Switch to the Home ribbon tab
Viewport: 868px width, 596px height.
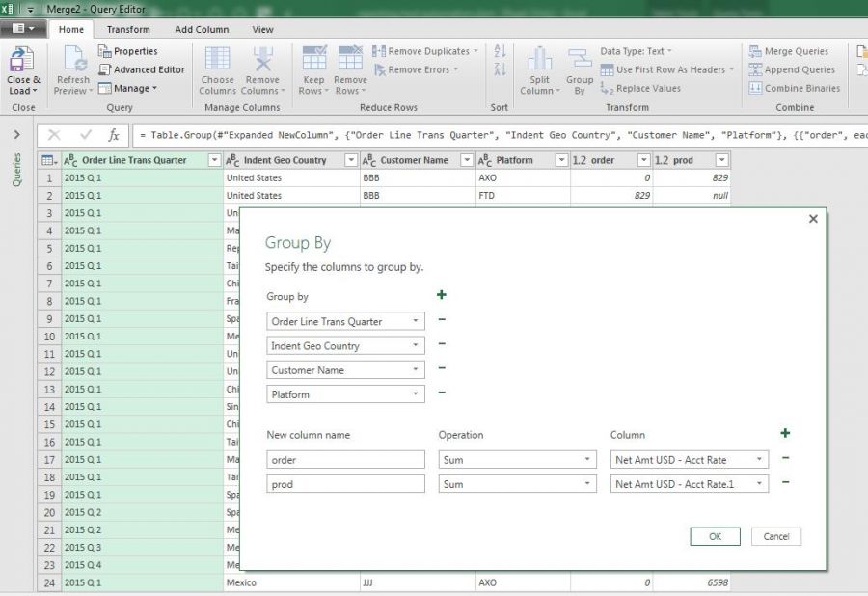click(71, 29)
